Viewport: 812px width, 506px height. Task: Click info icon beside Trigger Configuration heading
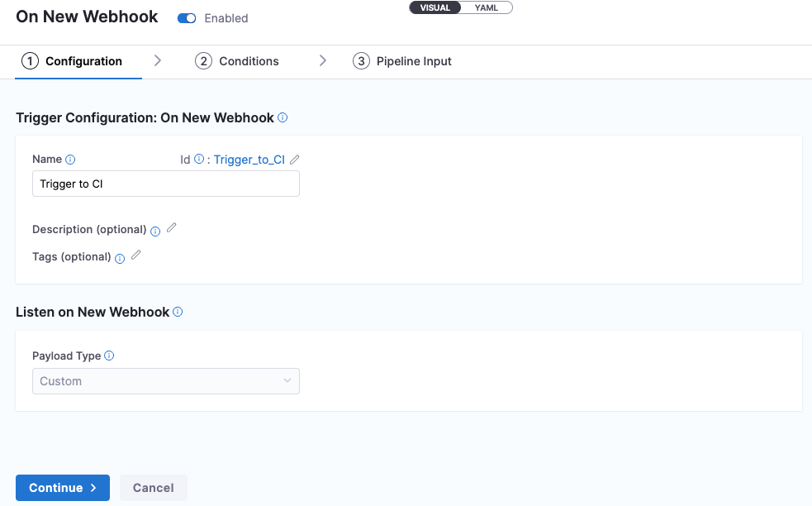283,118
